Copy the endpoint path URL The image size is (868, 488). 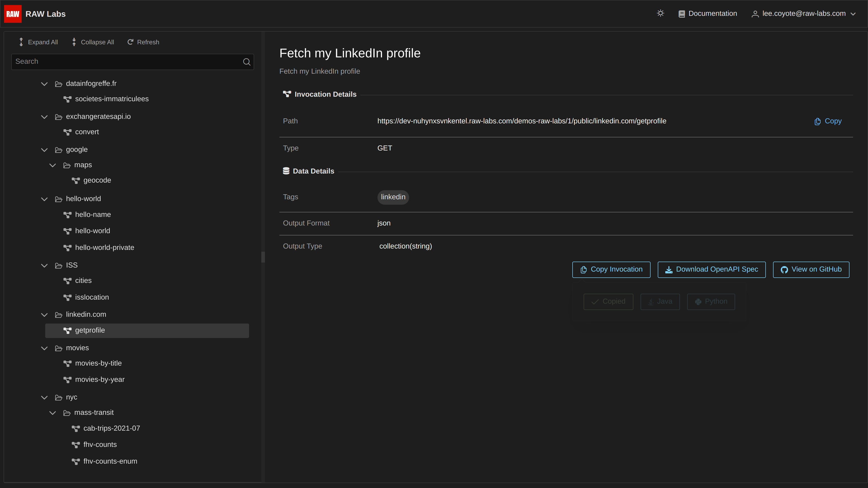coord(828,121)
